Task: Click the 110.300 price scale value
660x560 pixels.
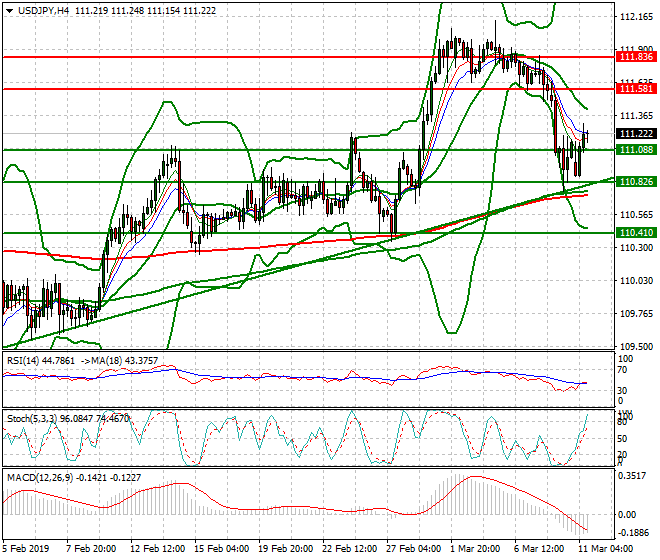Action: [x=637, y=248]
